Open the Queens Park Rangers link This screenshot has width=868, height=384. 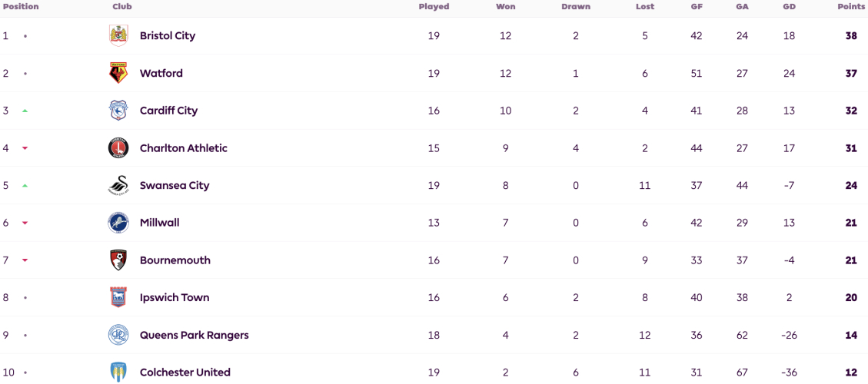[x=195, y=335]
